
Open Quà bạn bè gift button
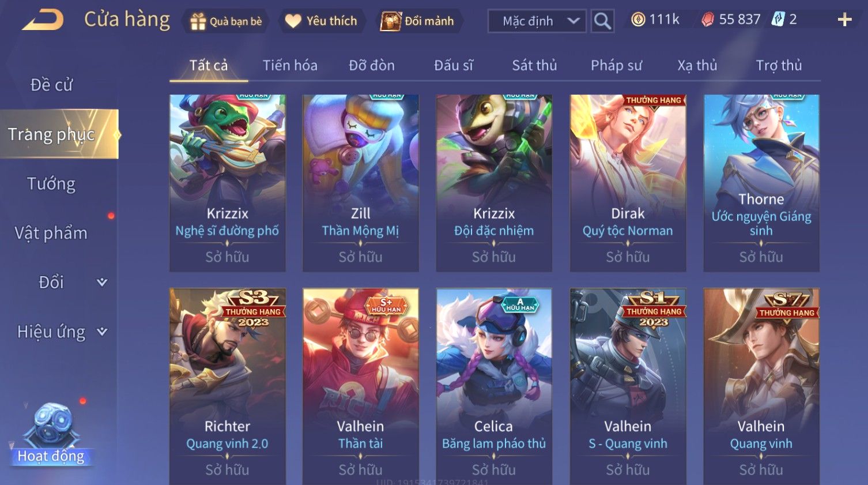click(x=226, y=21)
